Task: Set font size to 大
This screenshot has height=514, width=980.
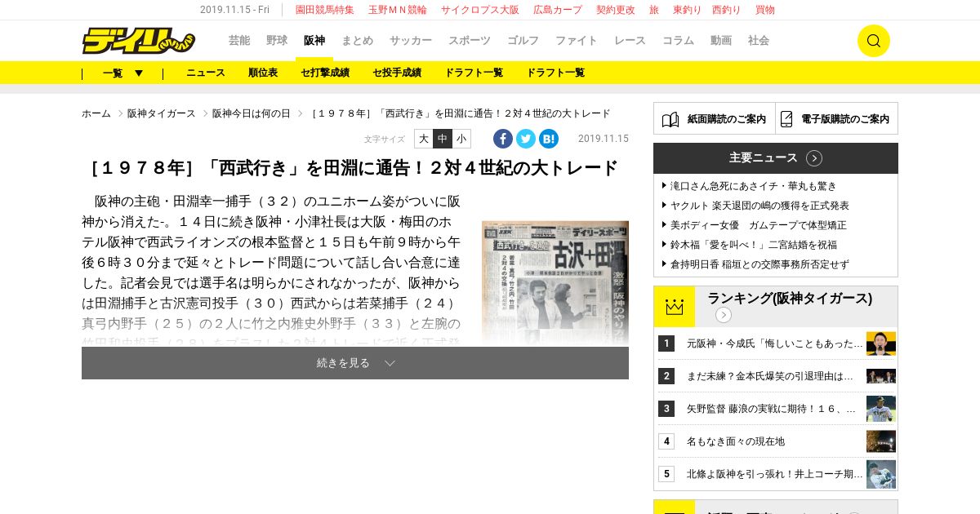Action: tap(423, 139)
